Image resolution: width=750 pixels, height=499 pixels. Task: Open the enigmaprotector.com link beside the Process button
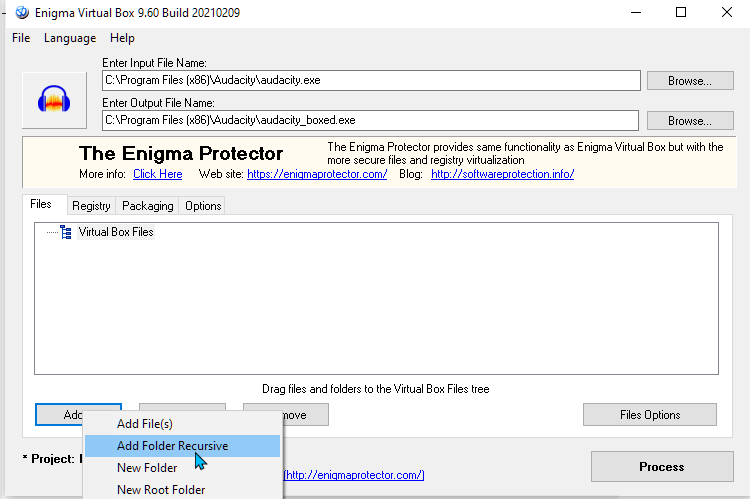click(x=354, y=475)
